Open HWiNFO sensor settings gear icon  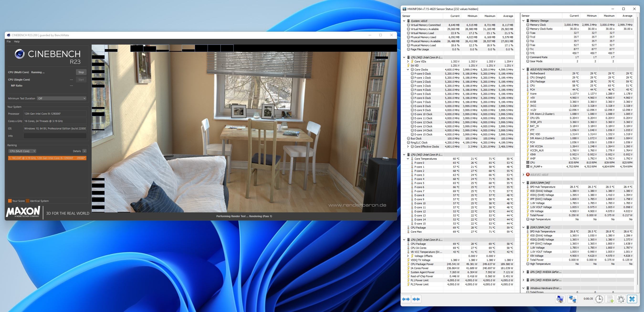(x=621, y=299)
